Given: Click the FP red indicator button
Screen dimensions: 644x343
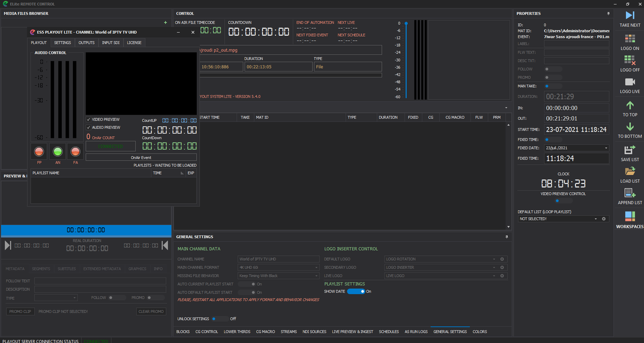Looking at the screenshot, I should pyautogui.click(x=39, y=151).
